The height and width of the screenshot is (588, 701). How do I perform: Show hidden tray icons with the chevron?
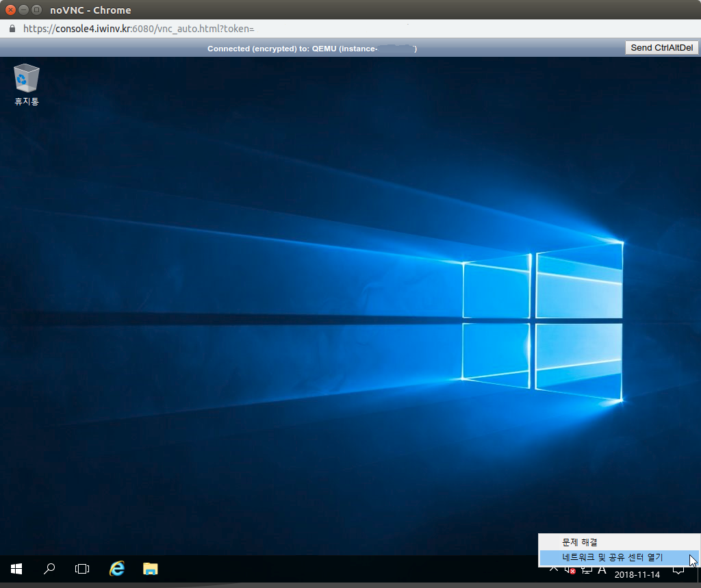pyautogui.click(x=553, y=570)
